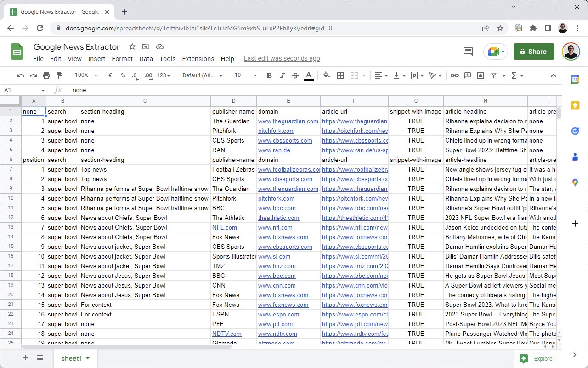
Task: Increase decimal places
Action: point(148,75)
